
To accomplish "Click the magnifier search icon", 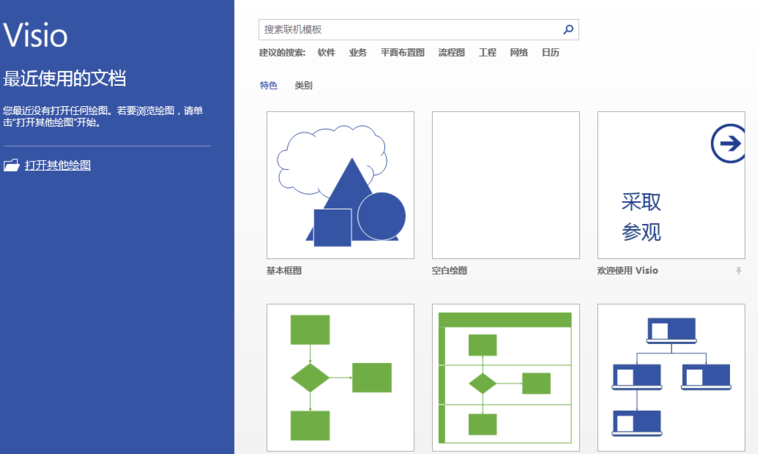I will coord(568,30).
